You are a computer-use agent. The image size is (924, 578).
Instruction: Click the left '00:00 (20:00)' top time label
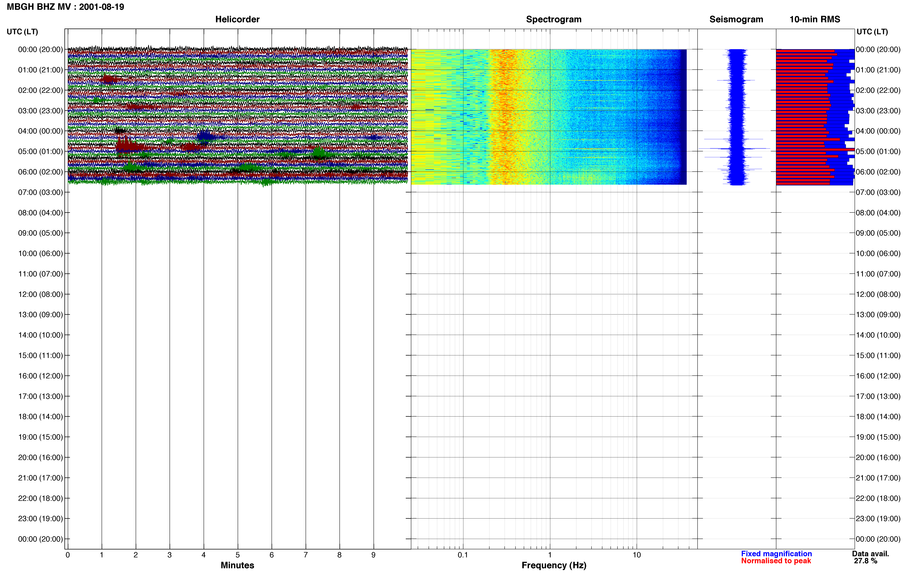[x=41, y=49]
